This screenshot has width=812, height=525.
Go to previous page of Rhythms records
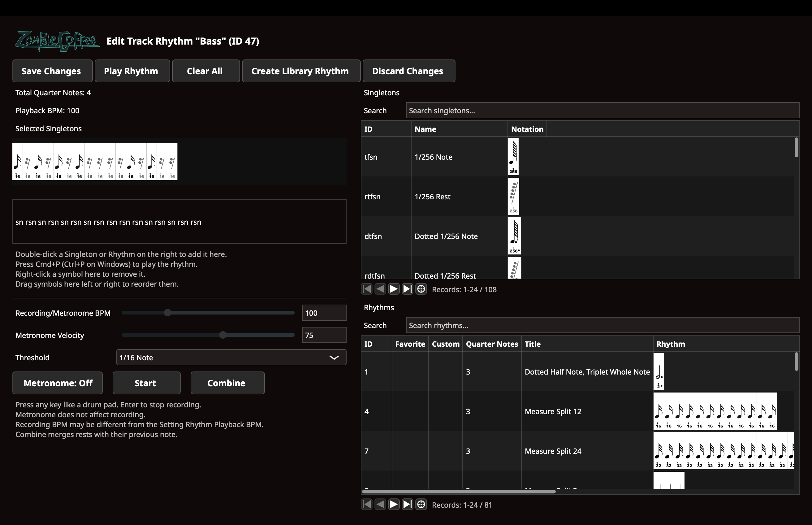coord(380,504)
